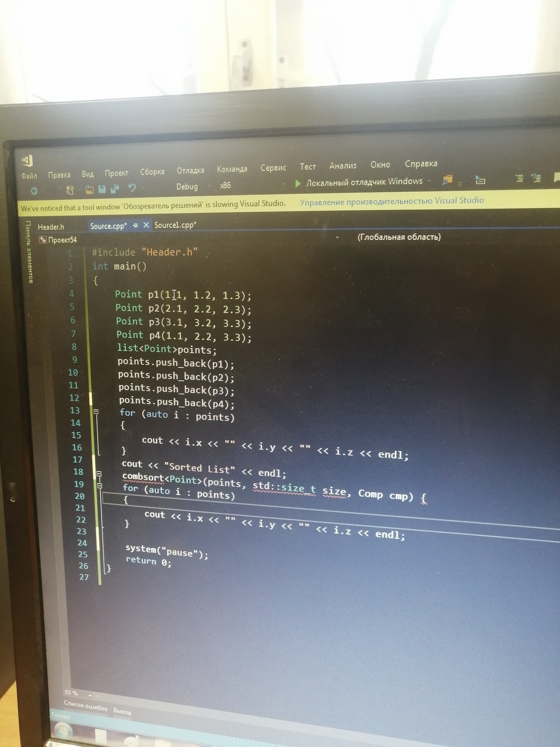The height and width of the screenshot is (747, 560).
Task: Click the green Start Debugging play icon
Action: (298, 184)
